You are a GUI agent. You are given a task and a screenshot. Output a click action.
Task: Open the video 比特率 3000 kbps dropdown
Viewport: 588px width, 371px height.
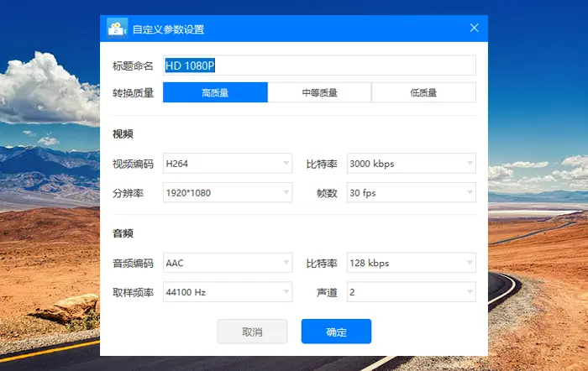point(412,164)
